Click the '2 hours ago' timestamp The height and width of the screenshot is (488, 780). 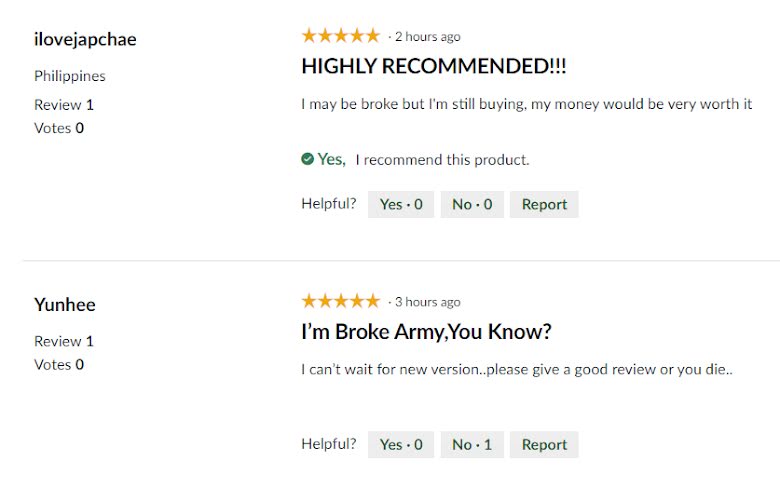click(x=428, y=37)
